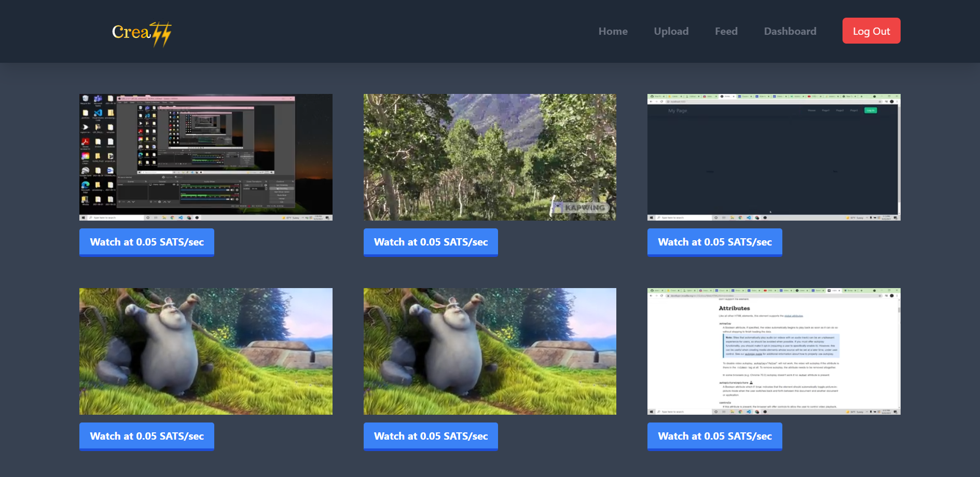
Task: Click Watch button under left-hand bunny video
Action: pyautogui.click(x=147, y=437)
